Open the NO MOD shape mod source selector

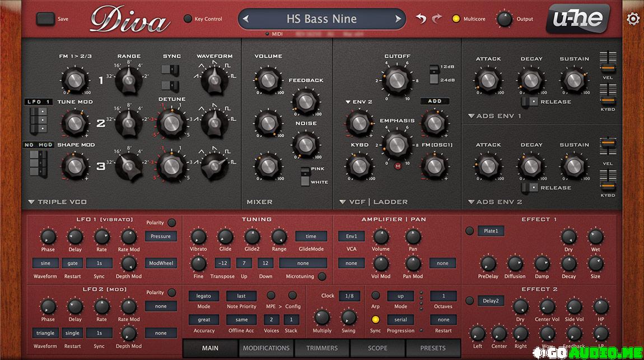click(x=38, y=145)
